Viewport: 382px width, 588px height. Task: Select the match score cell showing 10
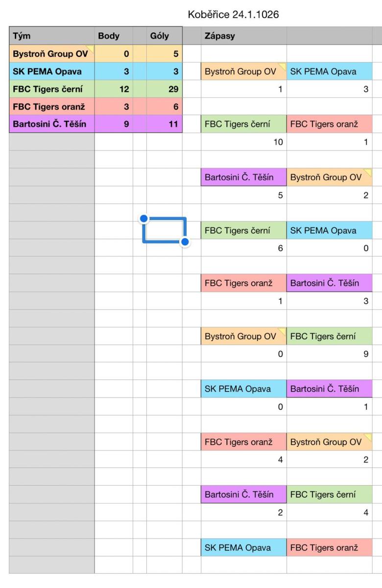243,142
